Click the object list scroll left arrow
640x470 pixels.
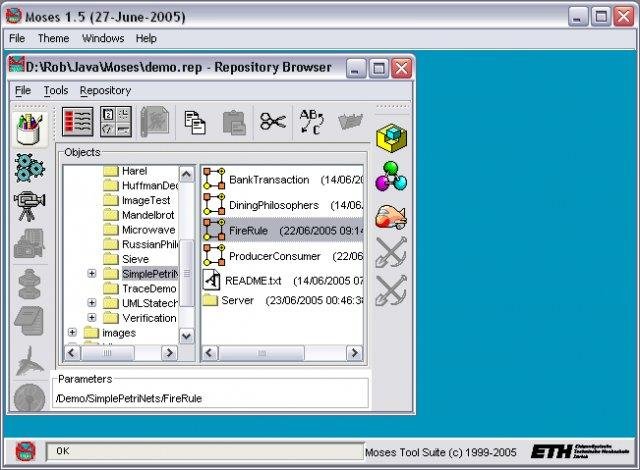(x=210, y=352)
